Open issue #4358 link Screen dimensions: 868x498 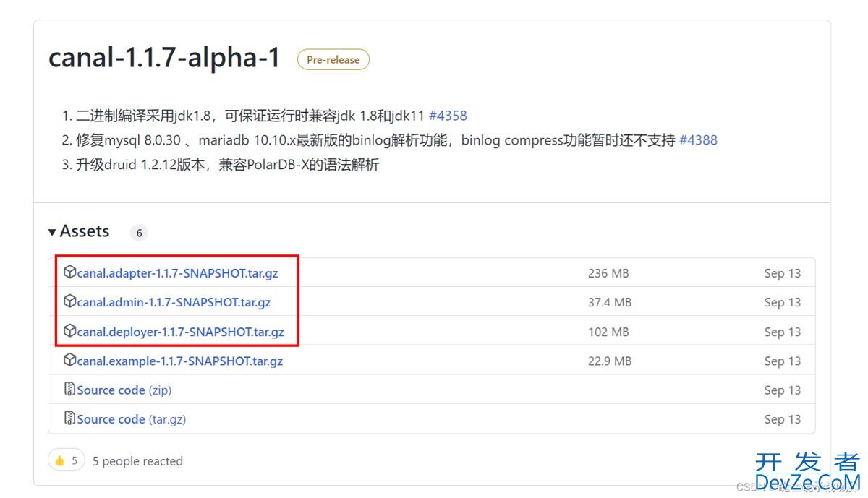pos(448,116)
